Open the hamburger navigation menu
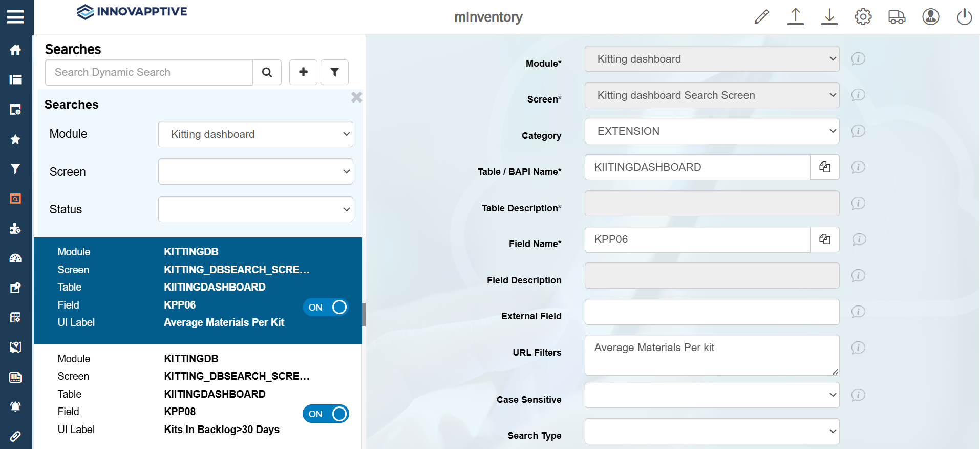980x449 pixels. 15,17
